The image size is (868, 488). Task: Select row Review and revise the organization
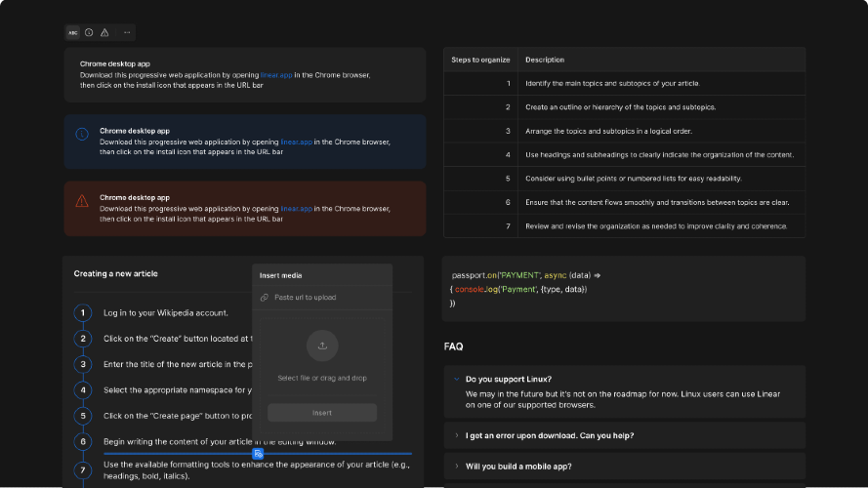coord(625,226)
